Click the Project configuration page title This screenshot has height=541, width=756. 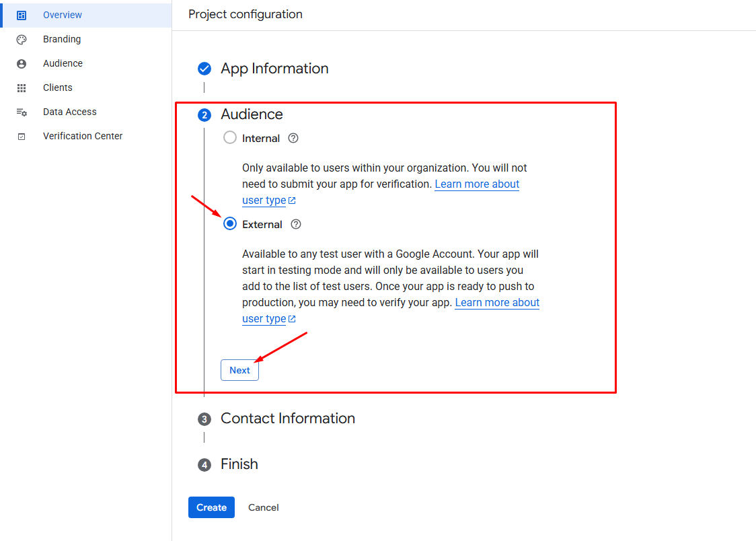(x=245, y=14)
